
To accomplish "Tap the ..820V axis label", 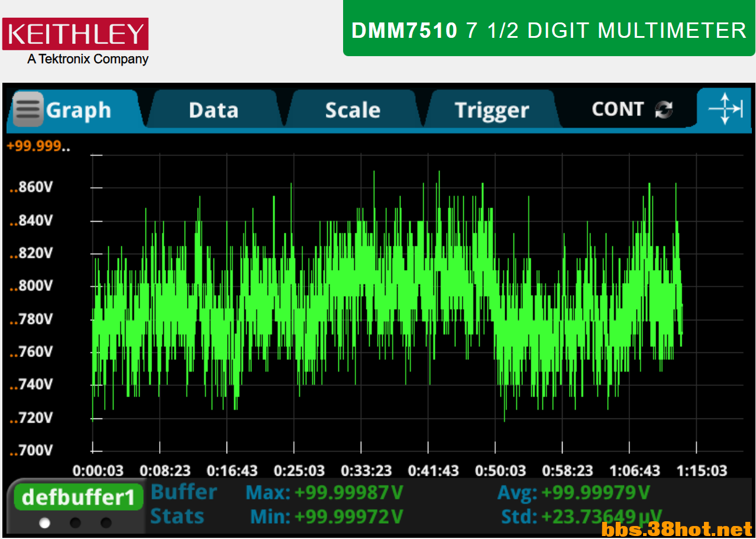I will (x=31, y=253).
